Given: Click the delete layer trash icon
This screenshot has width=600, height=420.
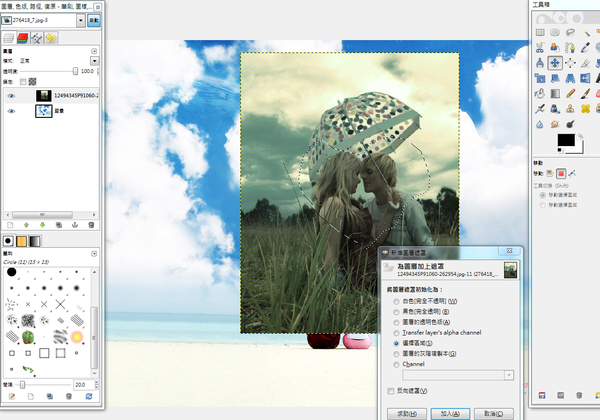Looking at the screenshot, I should [x=91, y=225].
